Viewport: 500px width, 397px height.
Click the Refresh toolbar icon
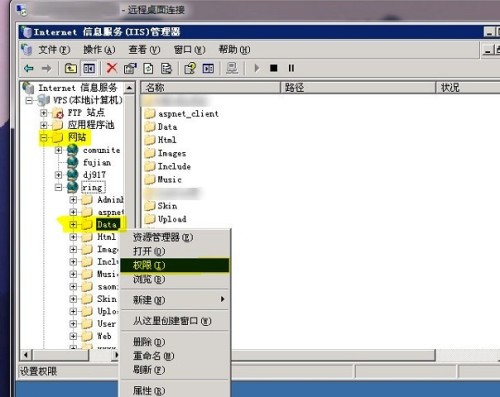point(148,68)
